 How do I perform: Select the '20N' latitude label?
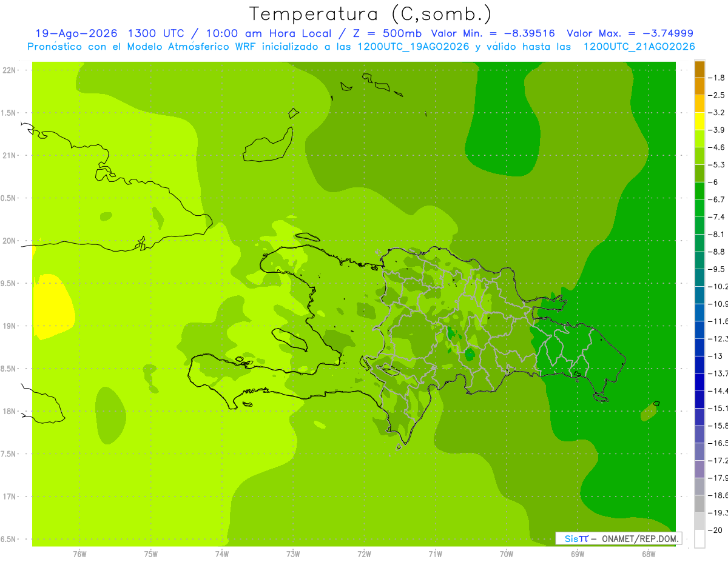[x=10, y=241]
